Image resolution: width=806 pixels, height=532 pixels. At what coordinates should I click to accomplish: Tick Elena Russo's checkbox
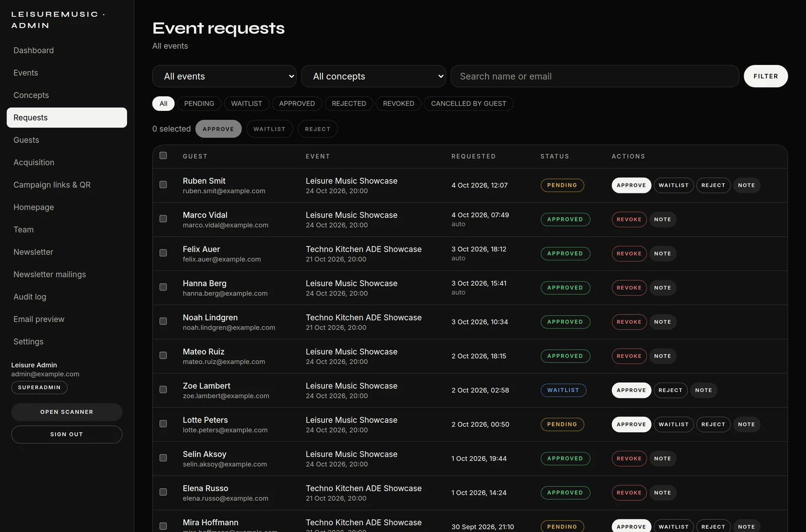click(x=163, y=492)
